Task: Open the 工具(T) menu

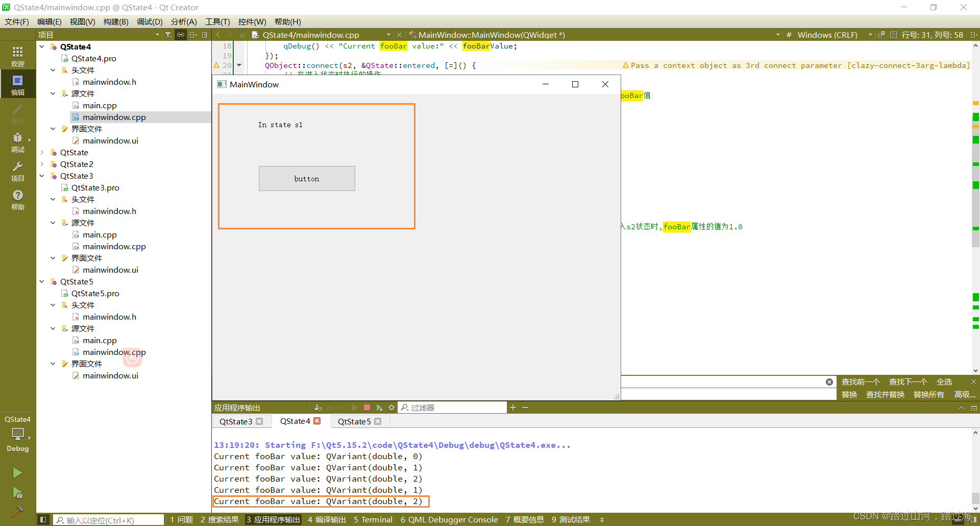Action: click(x=217, y=21)
